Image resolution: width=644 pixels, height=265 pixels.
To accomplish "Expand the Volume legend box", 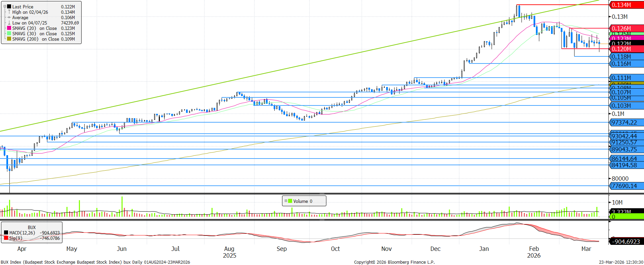I will 286,201.
